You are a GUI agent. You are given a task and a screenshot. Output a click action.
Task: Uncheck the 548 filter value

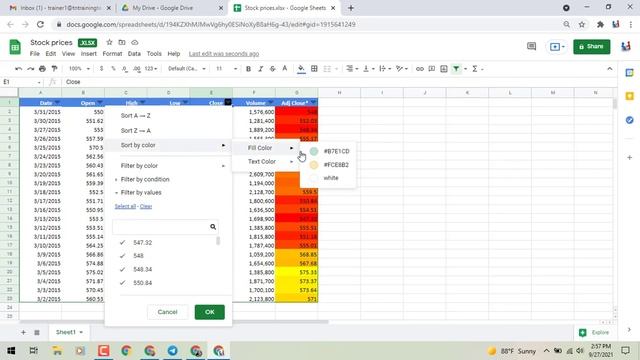point(122,256)
